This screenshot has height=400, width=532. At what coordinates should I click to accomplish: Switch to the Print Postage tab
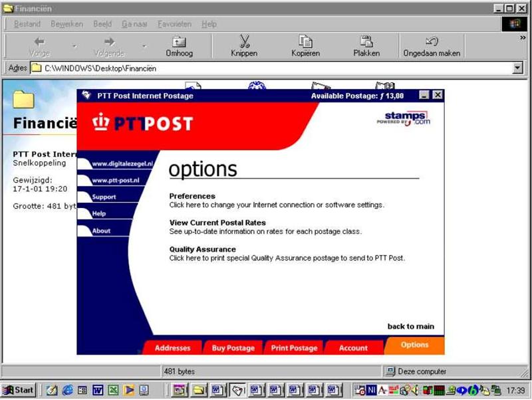tap(294, 348)
